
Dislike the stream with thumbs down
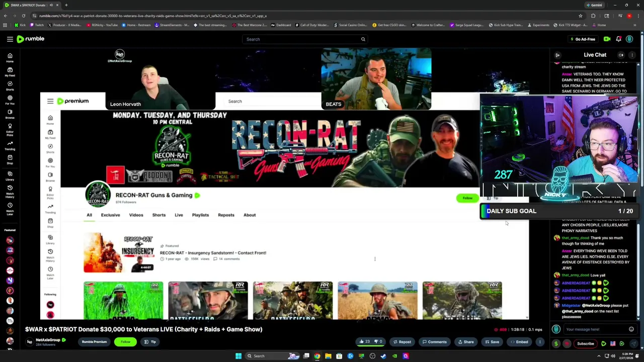(378, 342)
